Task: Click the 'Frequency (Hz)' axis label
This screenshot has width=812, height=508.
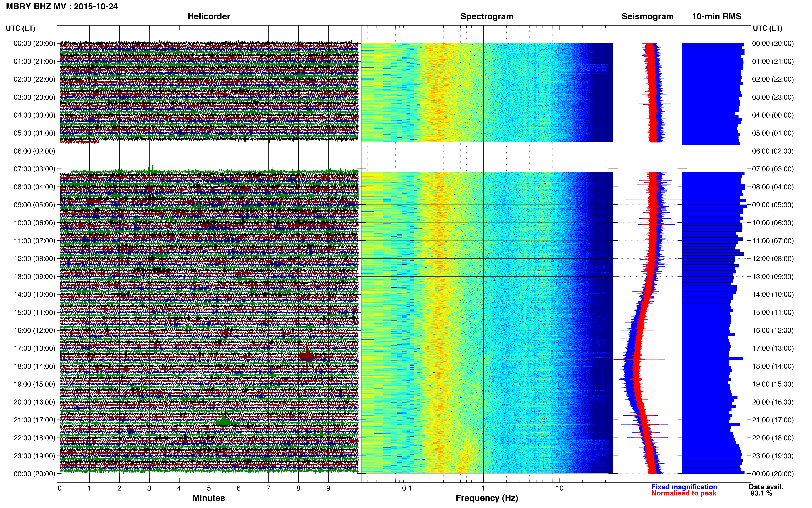Action: (487, 498)
